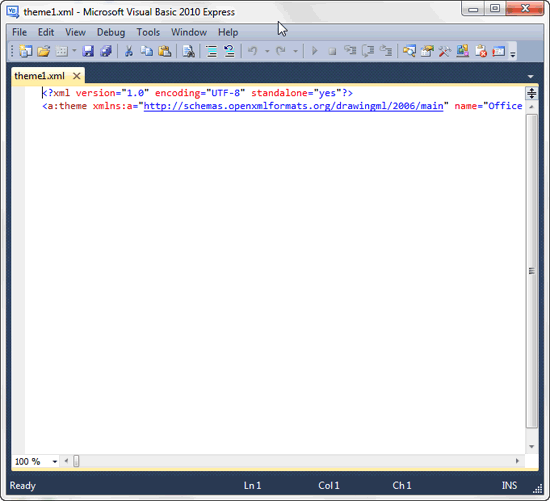Click the INS indicator in status bar
550x501 pixels.
point(509,486)
